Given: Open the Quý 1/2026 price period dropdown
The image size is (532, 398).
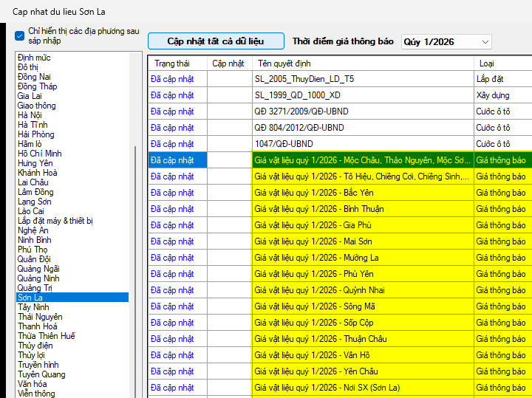Looking at the screenshot, I should point(446,42).
